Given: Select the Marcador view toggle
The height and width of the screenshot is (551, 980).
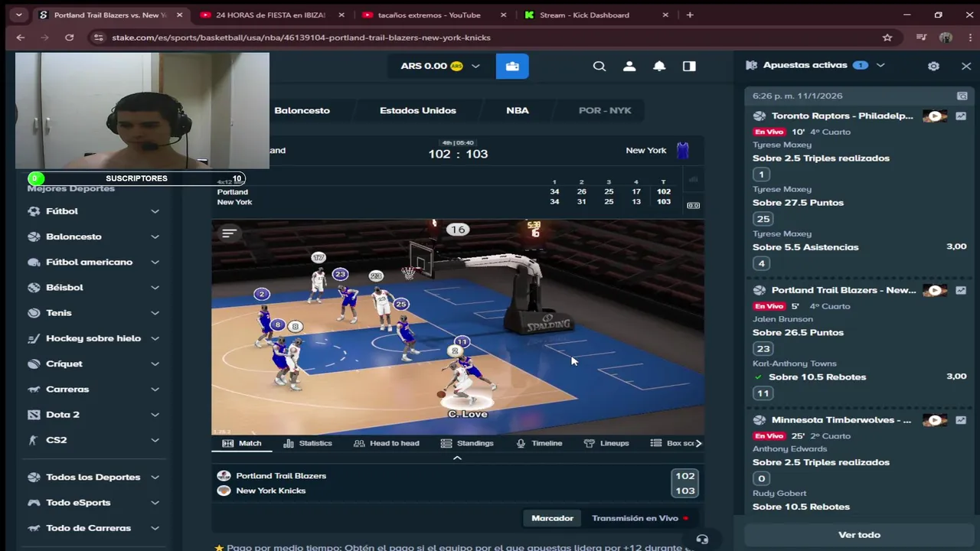Looking at the screenshot, I should [x=552, y=518].
